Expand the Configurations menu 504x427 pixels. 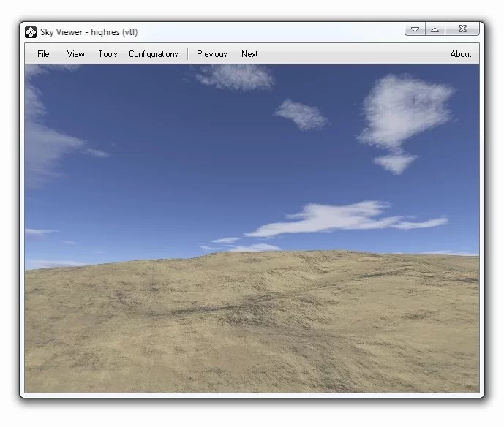click(x=153, y=54)
